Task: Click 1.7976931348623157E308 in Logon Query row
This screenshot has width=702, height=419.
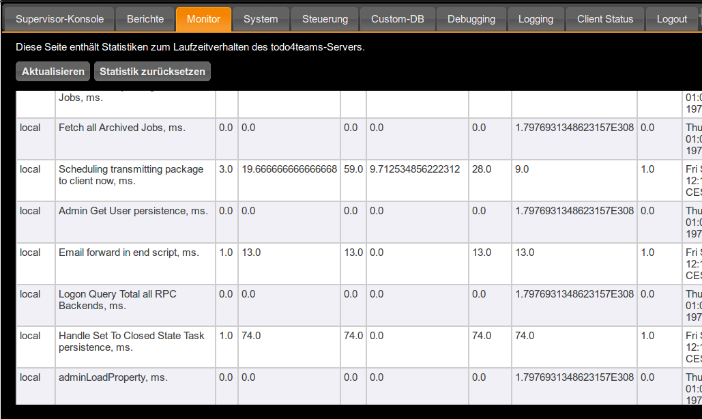Action: pyautogui.click(x=574, y=294)
